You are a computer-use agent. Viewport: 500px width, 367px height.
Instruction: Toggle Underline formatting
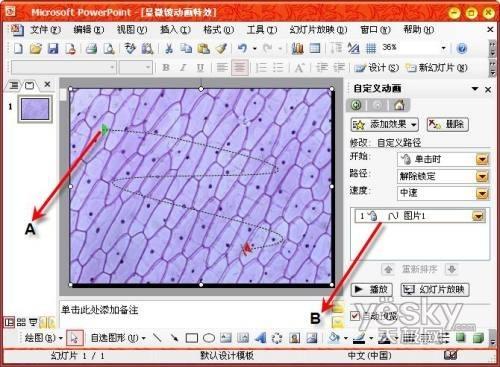click(200, 68)
